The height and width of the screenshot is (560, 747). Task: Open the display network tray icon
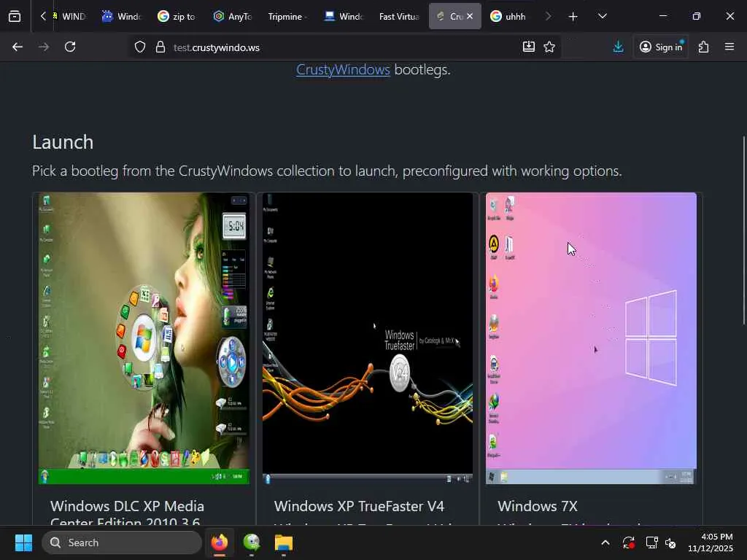point(651,542)
